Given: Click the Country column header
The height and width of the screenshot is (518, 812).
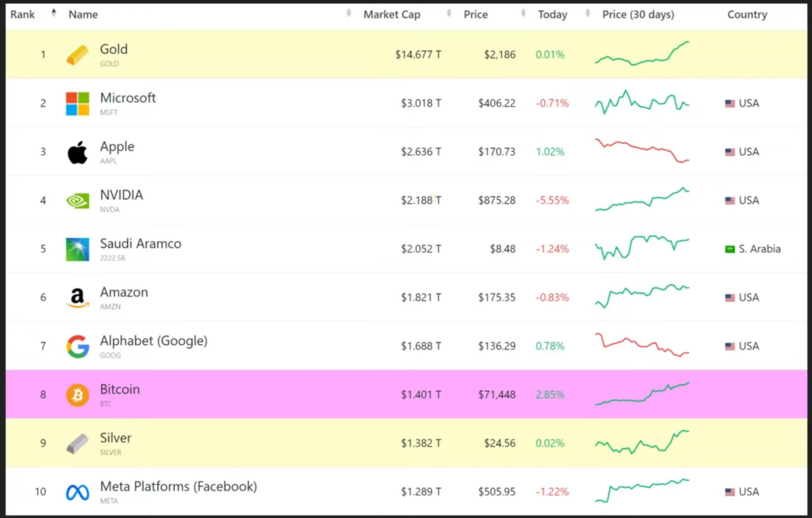Looking at the screenshot, I should point(747,14).
